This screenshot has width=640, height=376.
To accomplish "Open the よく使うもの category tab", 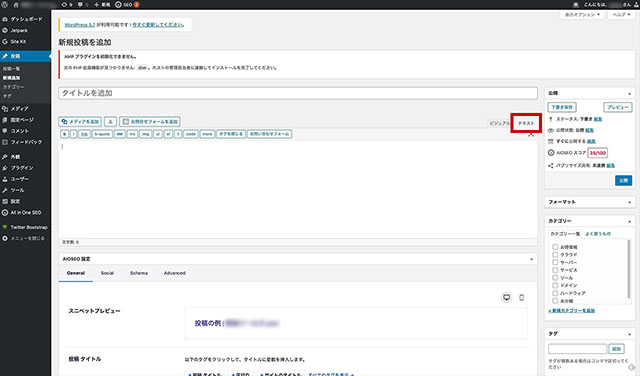I will coord(598,234).
